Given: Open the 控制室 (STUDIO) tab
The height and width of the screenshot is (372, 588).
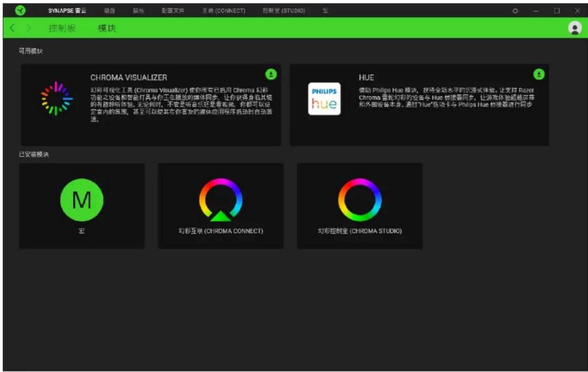Looking at the screenshot, I should [284, 11].
